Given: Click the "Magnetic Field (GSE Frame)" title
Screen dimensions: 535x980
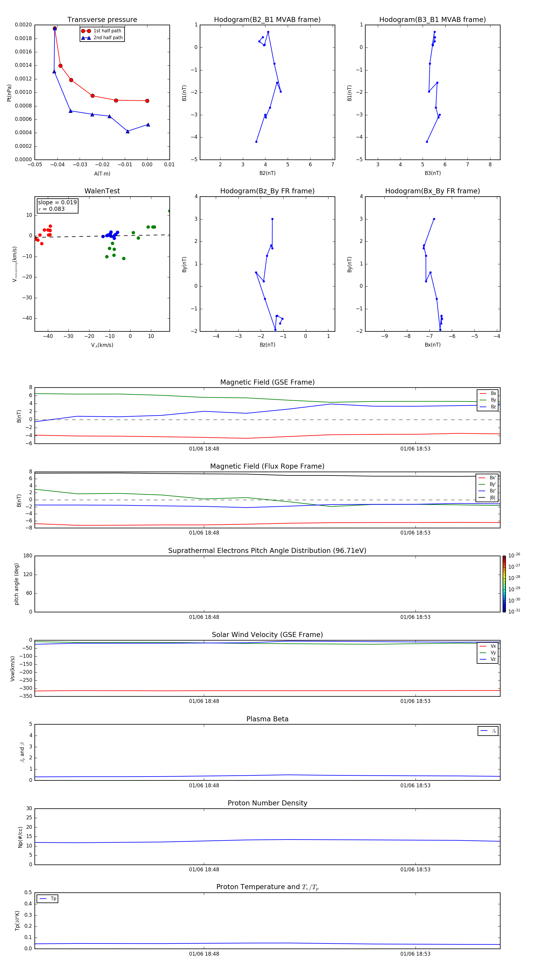Looking at the screenshot, I should pos(267,382).
